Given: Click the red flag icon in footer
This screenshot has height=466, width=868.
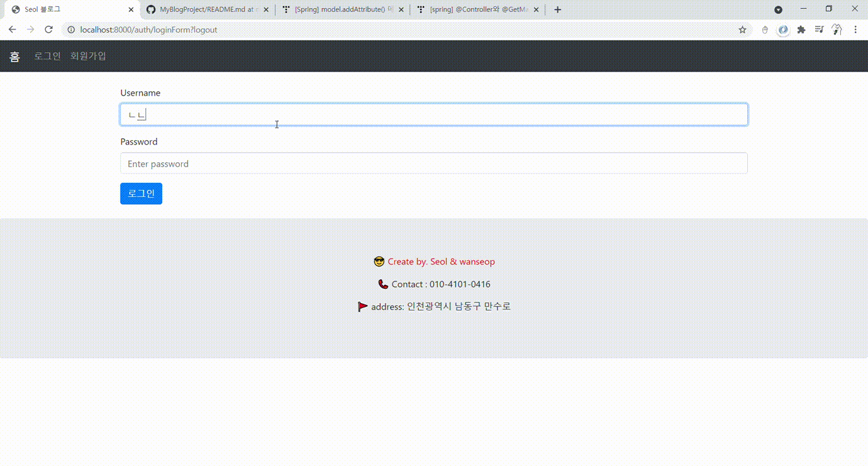Looking at the screenshot, I should tap(363, 307).
